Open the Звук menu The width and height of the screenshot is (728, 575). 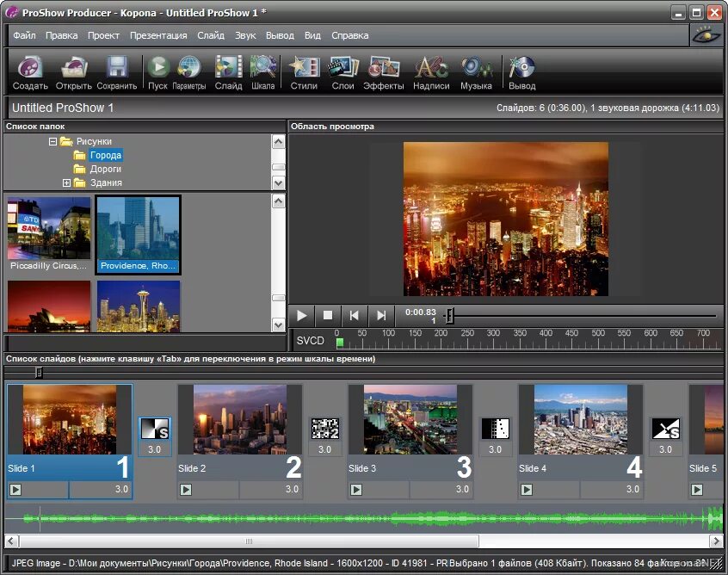(x=245, y=35)
